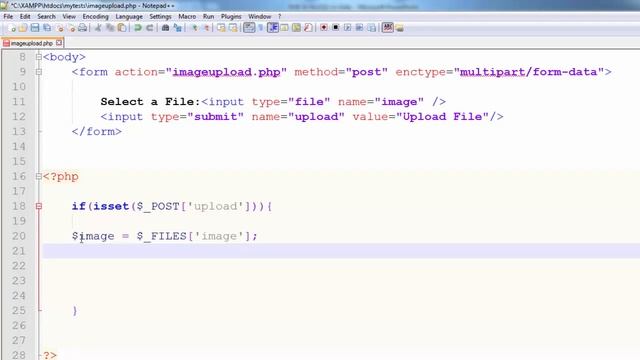The width and height of the screenshot is (640, 360).
Task: Click on $_POST['upload'] in the if statement
Action: (194, 207)
